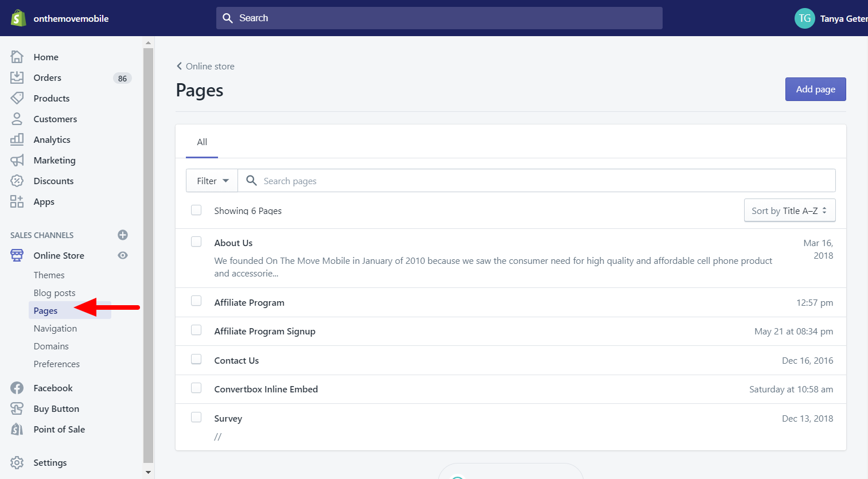Image resolution: width=868 pixels, height=479 pixels.
Task: Open the Contact Us page
Action: tap(236, 360)
